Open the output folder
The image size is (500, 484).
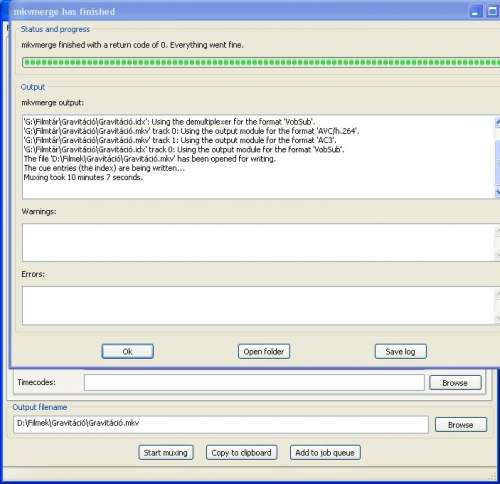click(264, 351)
